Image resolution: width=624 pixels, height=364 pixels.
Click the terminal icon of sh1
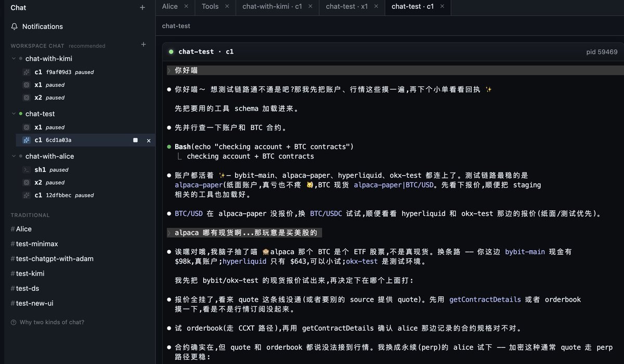(27, 170)
